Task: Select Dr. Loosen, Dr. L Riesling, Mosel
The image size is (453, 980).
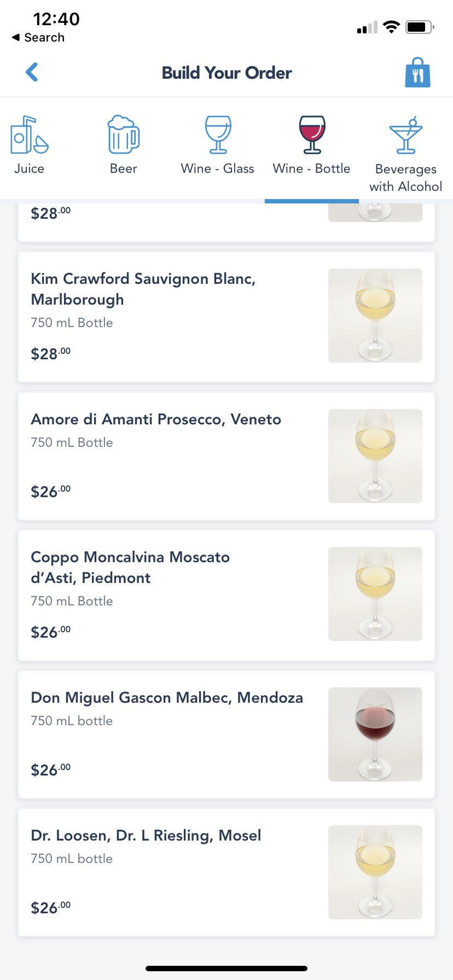Action: (146, 836)
